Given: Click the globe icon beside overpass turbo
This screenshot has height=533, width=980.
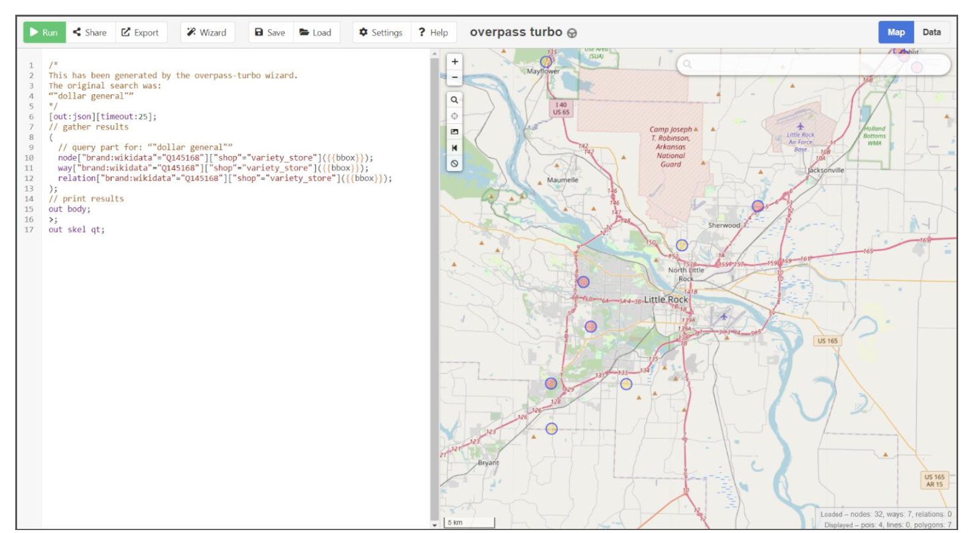Looking at the screenshot, I should coord(572,33).
